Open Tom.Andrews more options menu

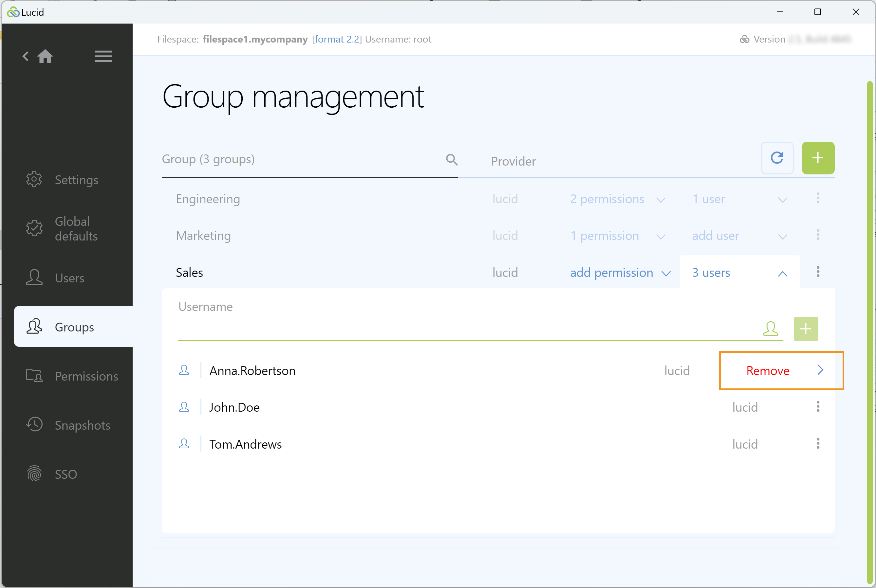coord(818,444)
